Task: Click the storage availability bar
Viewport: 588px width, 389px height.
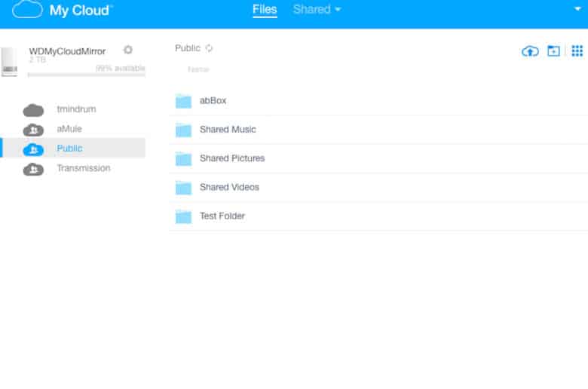Action: [87, 75]
